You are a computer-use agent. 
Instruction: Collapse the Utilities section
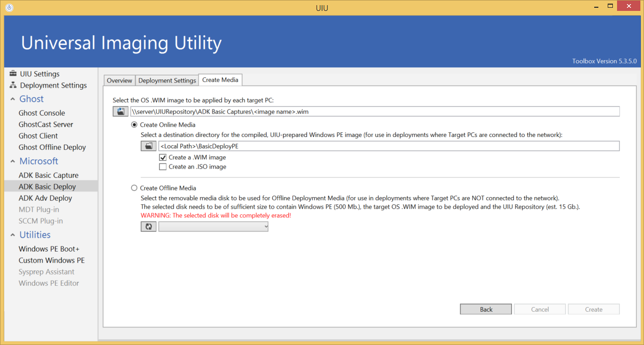[12, 235]
